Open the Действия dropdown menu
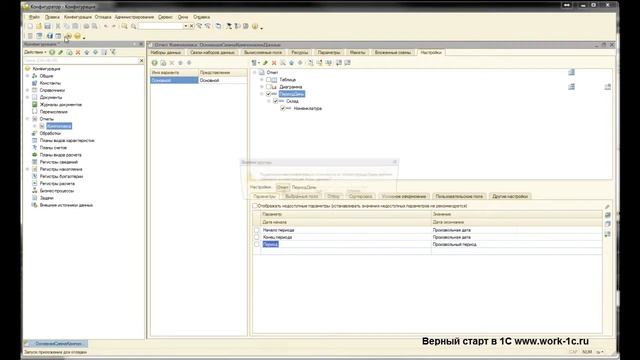640x360 pixels. click(x=35, y=52)
